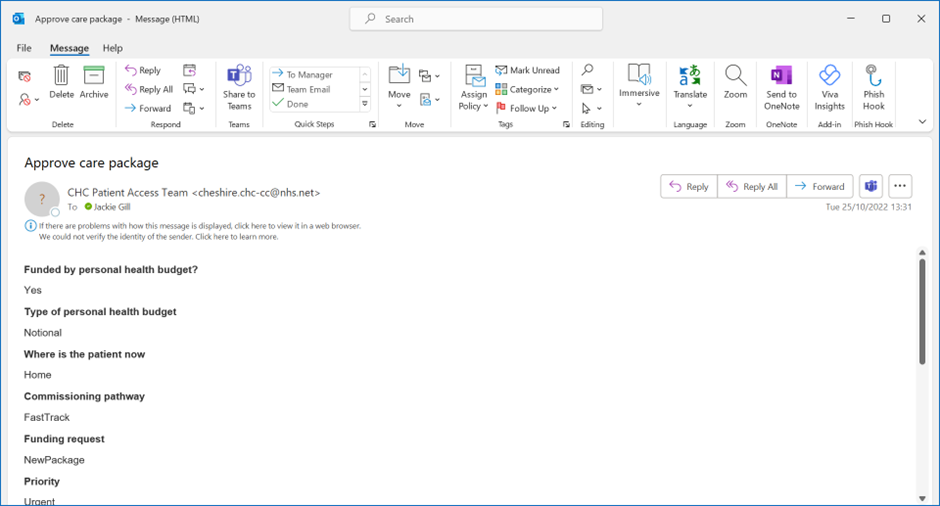Open the Follow Up flag dropdown
Screen dimensions: 940x506
pos(529,108)
